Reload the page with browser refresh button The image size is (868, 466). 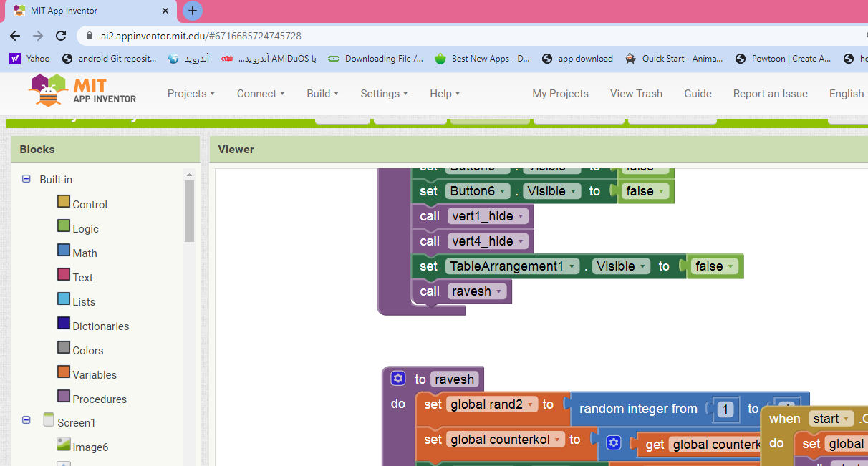pyautogui.click(x=61, y=36)
